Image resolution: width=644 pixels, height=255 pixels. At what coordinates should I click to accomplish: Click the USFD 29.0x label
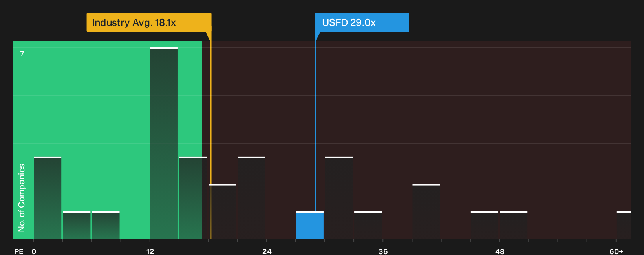pyautogui.click(x=362, y=22)
